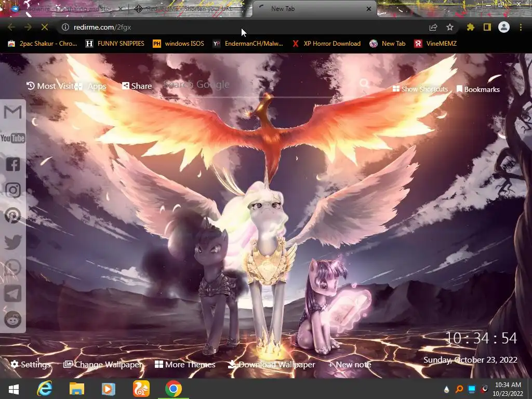Click the search magnifier icon
Viewport: 532px width, 399px height.
pyautogui.click(x=364, y=84)
